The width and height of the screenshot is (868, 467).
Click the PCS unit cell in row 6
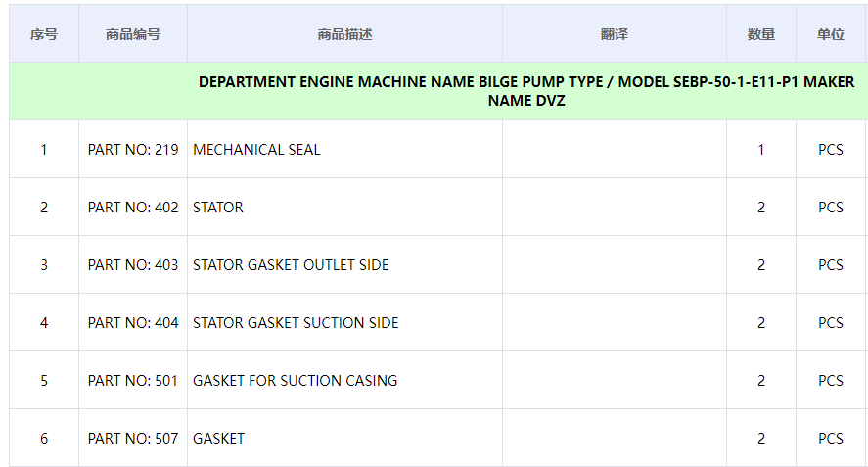click(830, 439)
